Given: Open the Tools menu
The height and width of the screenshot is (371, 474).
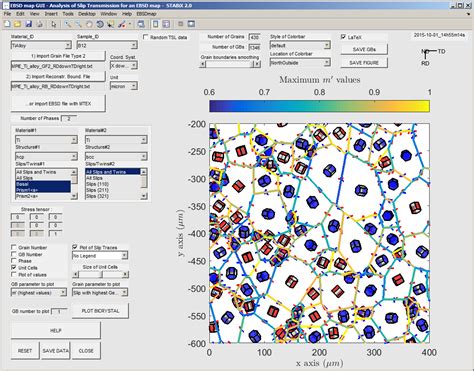Looking at the screenshot, I should click(68, 14).
